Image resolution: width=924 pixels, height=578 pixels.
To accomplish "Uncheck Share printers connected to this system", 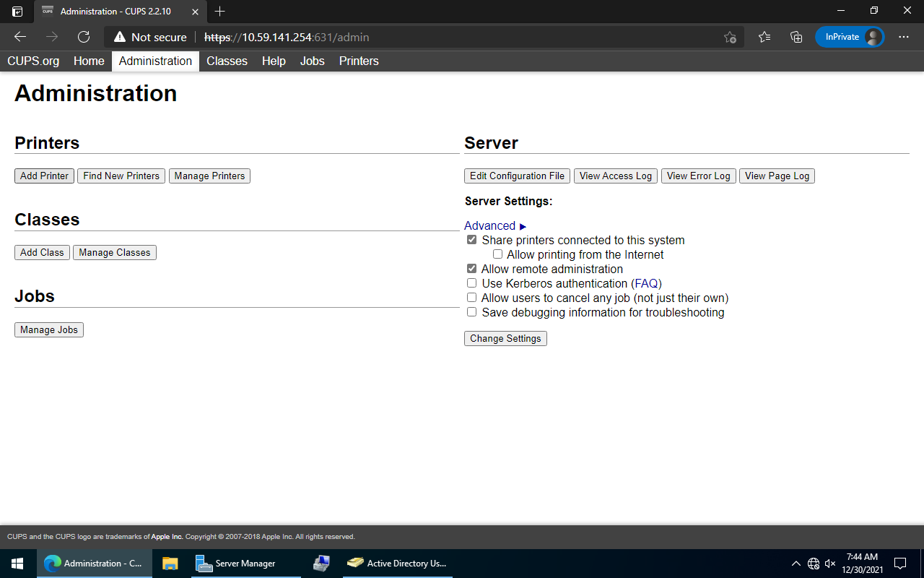I will pyautogui.click(x=472, y=240).
